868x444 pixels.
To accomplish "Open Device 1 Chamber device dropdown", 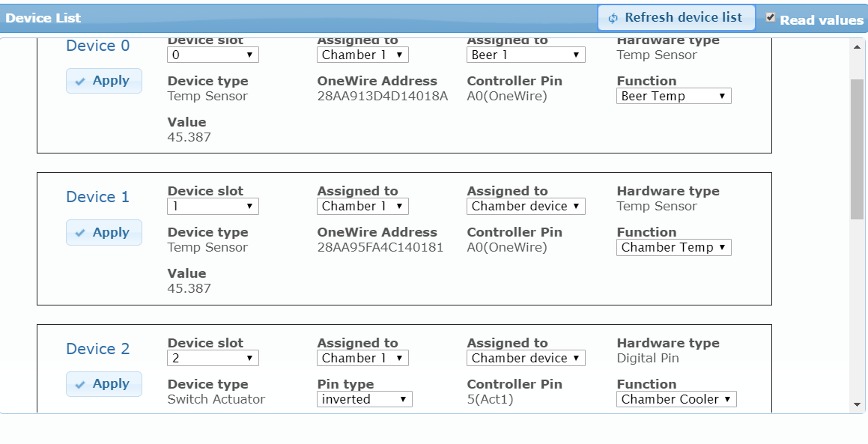I will point(526,206).
